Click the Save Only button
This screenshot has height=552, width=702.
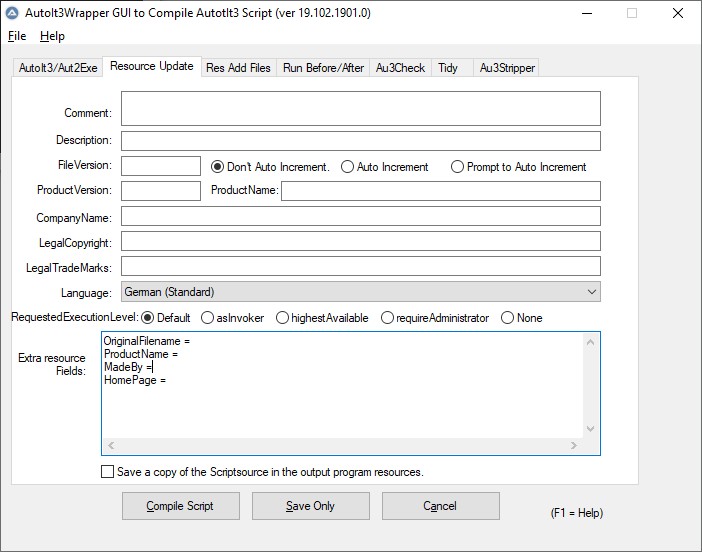310,506
